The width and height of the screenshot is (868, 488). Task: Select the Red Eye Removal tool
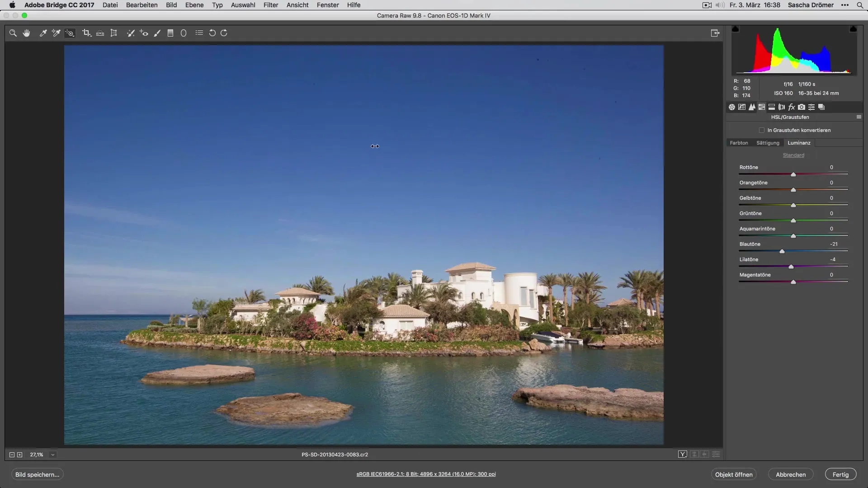click(x=144, y=33)
